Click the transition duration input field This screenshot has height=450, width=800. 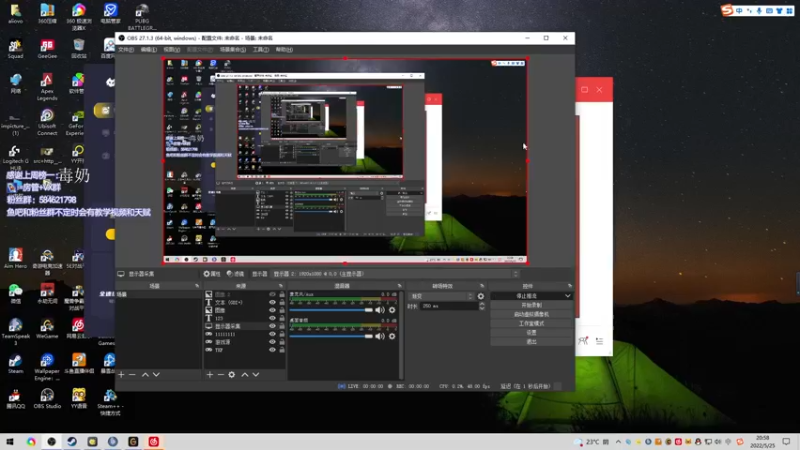pyautogui.click(x=448, y=306)
